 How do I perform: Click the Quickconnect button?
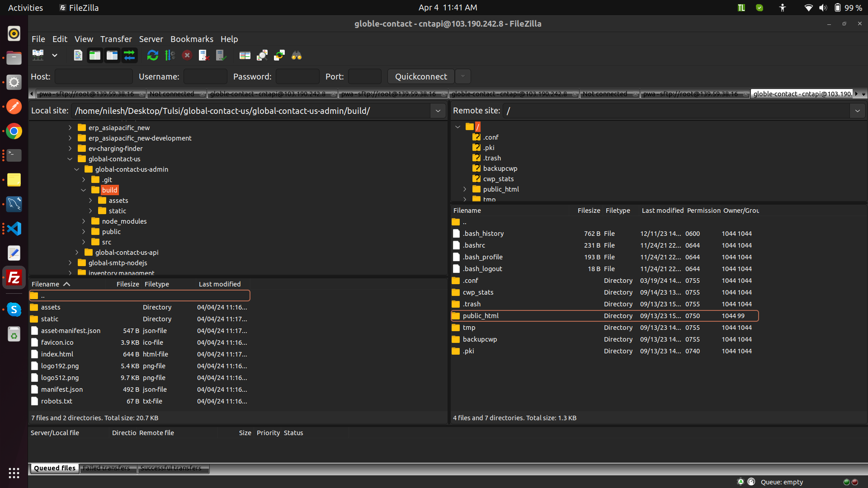420,76
